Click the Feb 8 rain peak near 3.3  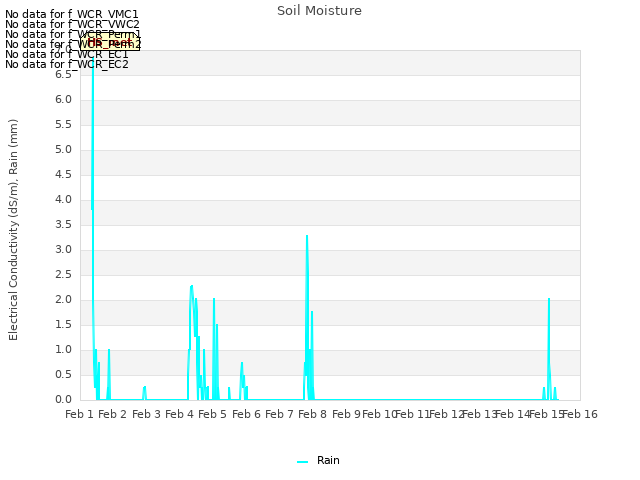[307, 236]
